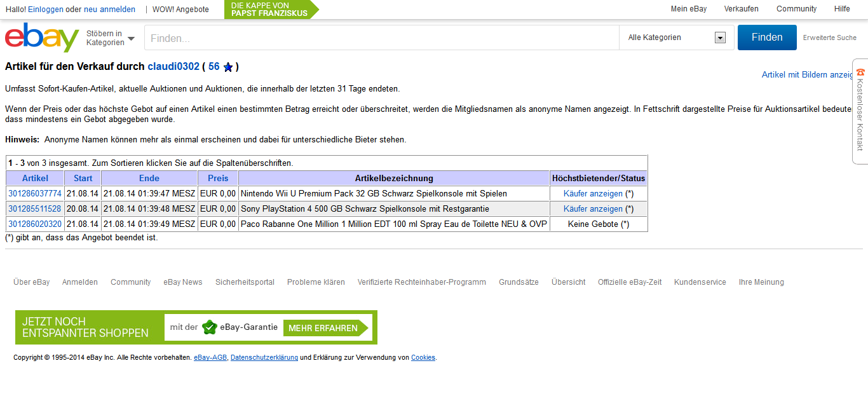Image resolution: width=868 pixels, height=403 pixels.
Task: Select the Nintendo Wii U Premium Pack description
Action: point(374,193)
